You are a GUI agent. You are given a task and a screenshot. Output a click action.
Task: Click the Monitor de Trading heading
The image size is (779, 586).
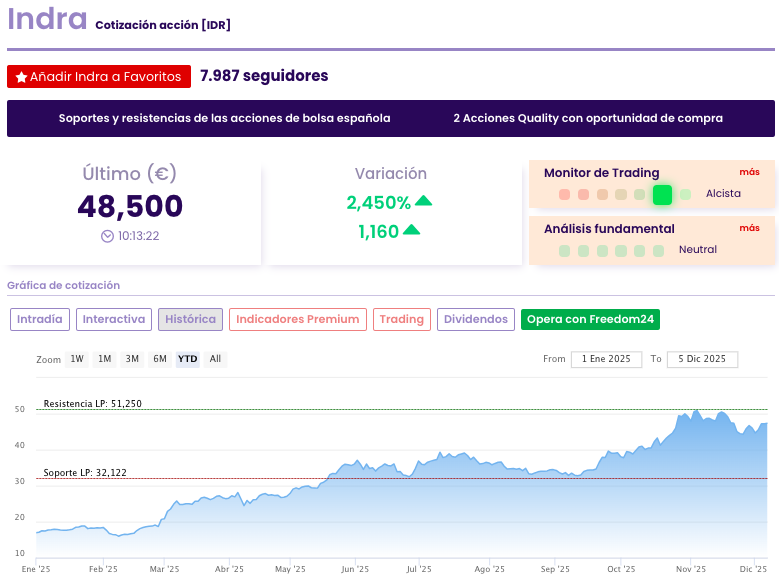[x=602, y=173]
